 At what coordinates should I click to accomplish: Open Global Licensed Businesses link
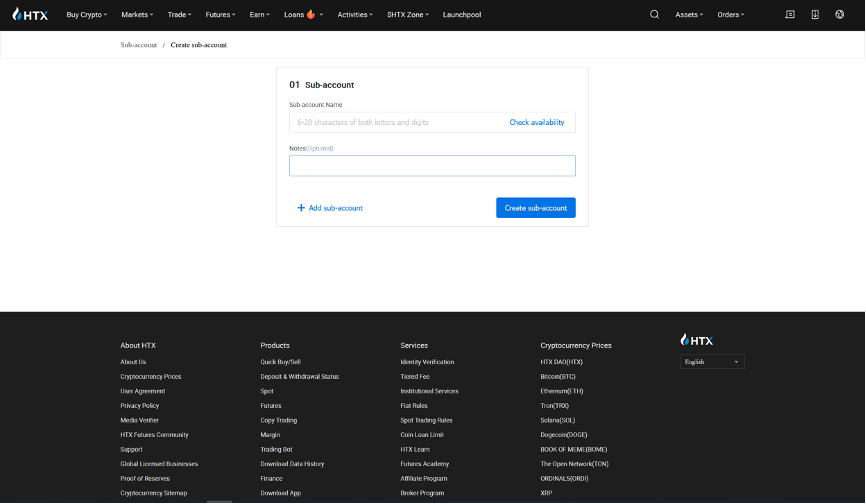tap(159, 464)
